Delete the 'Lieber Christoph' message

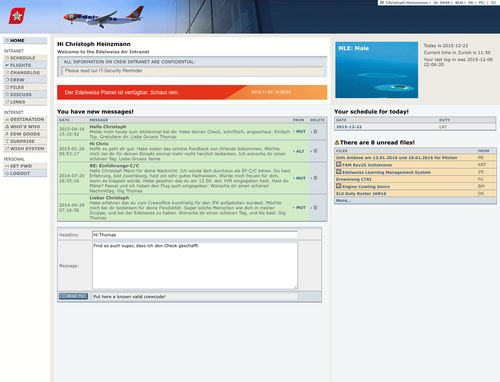pyautogui.click(x=315, y=208)
